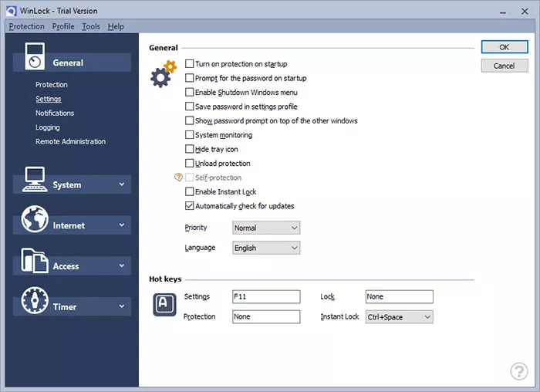540x392 pixels.
Task: Expand the Internet section chevron
Action: point(122,225)
